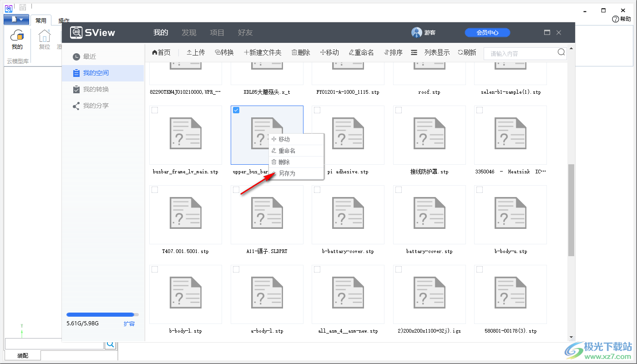Screen dimensions: 637x364
Task: Click the 会员中心 button
Action: [487, 32]
